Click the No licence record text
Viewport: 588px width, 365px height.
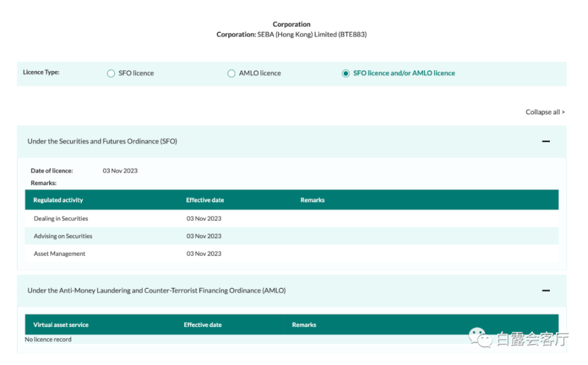pos(48,340)
